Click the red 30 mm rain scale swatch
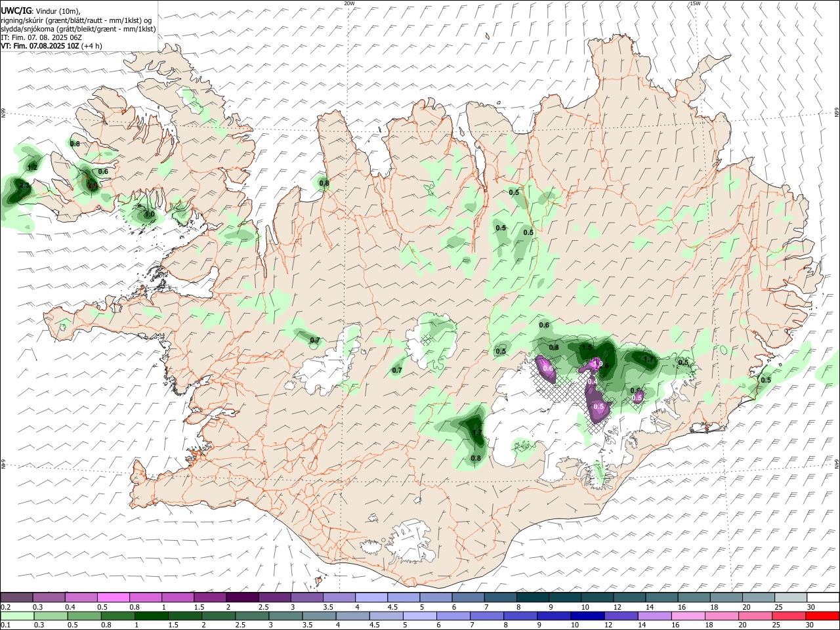 point(823,616)
